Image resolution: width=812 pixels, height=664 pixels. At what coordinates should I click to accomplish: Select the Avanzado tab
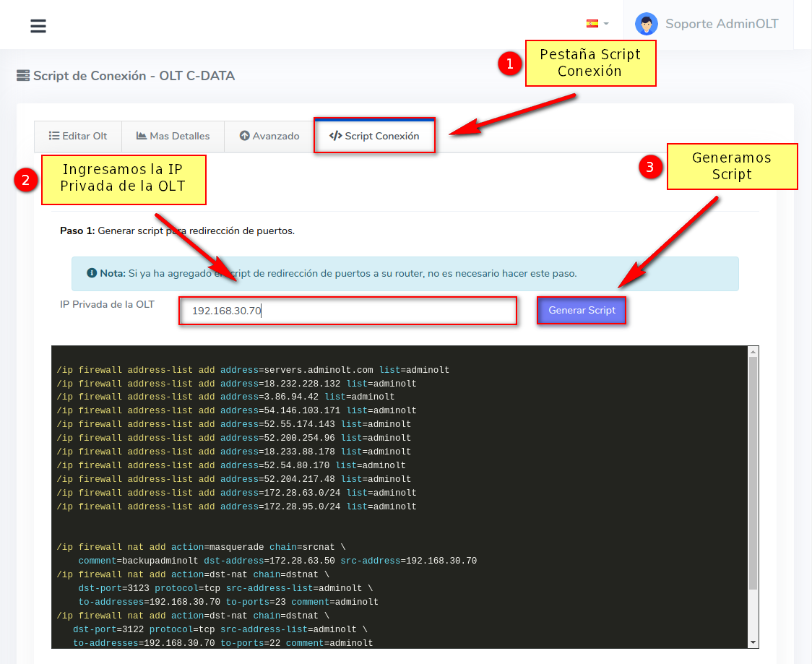click(269, 136)
